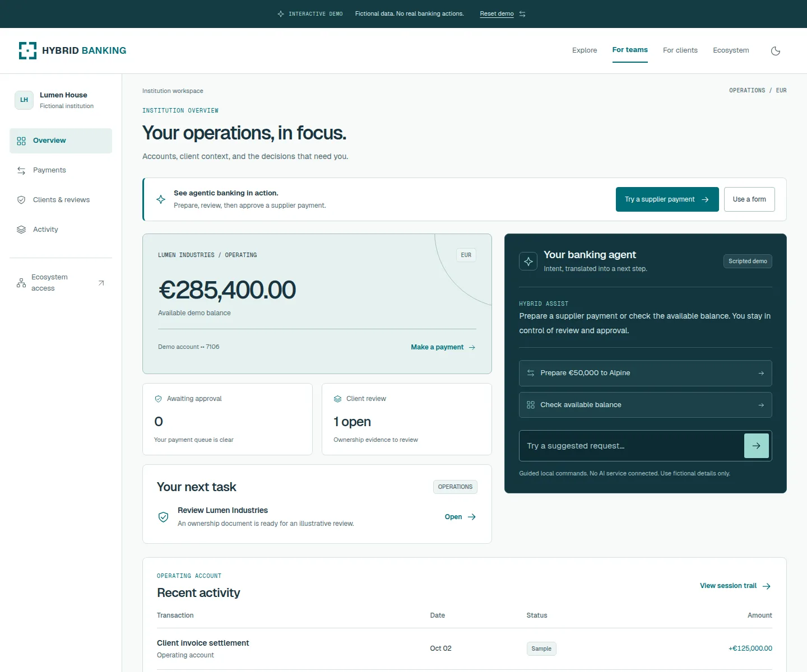Open the Ecosystem nav item
The image size is (807, 672).
[731, 50]
